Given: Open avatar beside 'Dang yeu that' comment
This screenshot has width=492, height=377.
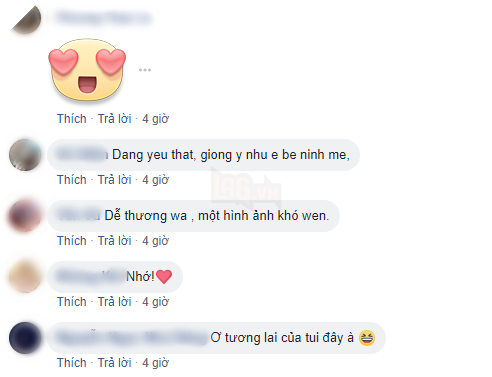Looking at the screenshot, I should click(x=25, y=155).
